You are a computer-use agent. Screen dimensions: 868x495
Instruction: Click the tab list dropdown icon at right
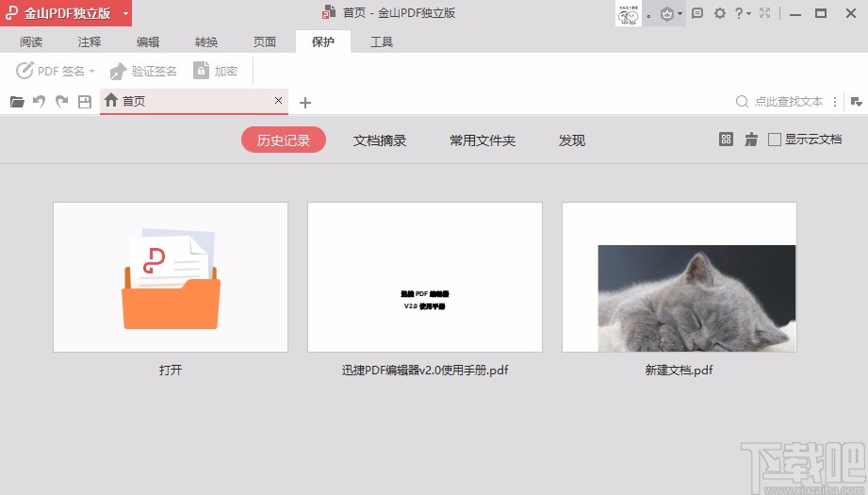(x=857, y=102)
